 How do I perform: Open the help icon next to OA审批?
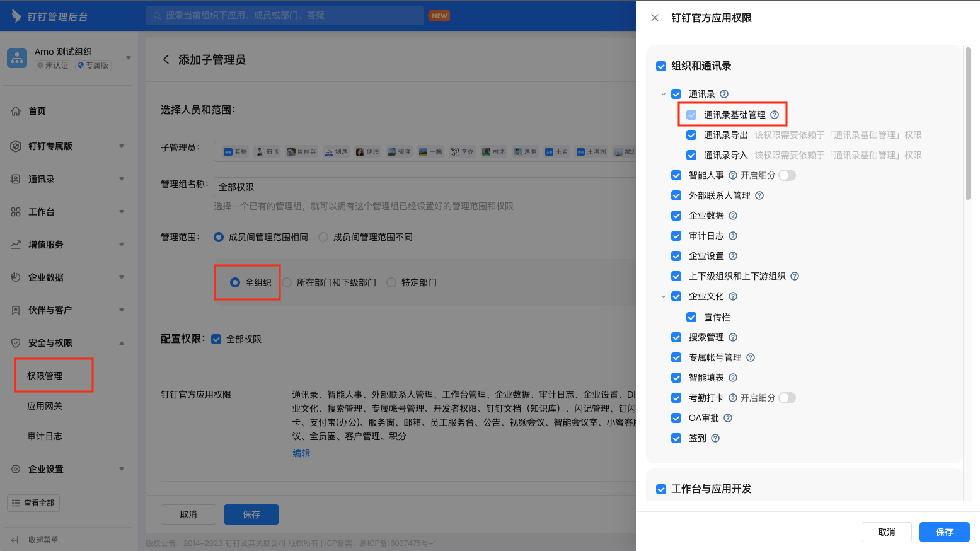coord(728,418)
